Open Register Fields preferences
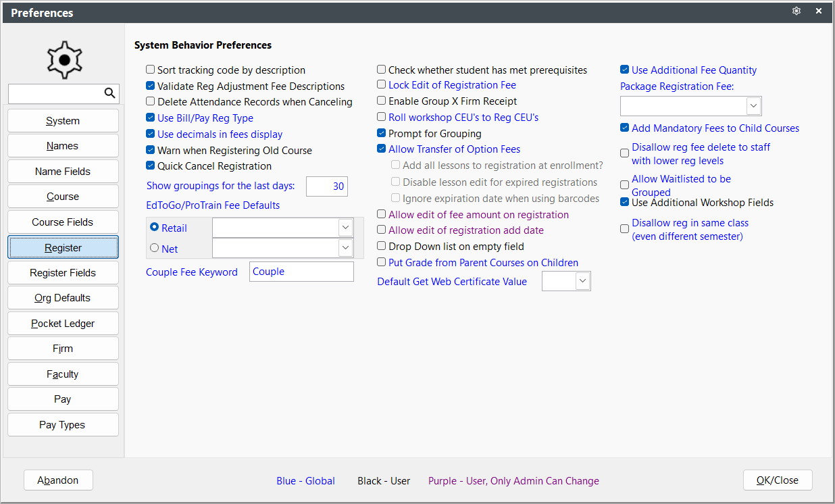Image resolution: width=835 pixels, height=504 pixels. tap(63, 273)
